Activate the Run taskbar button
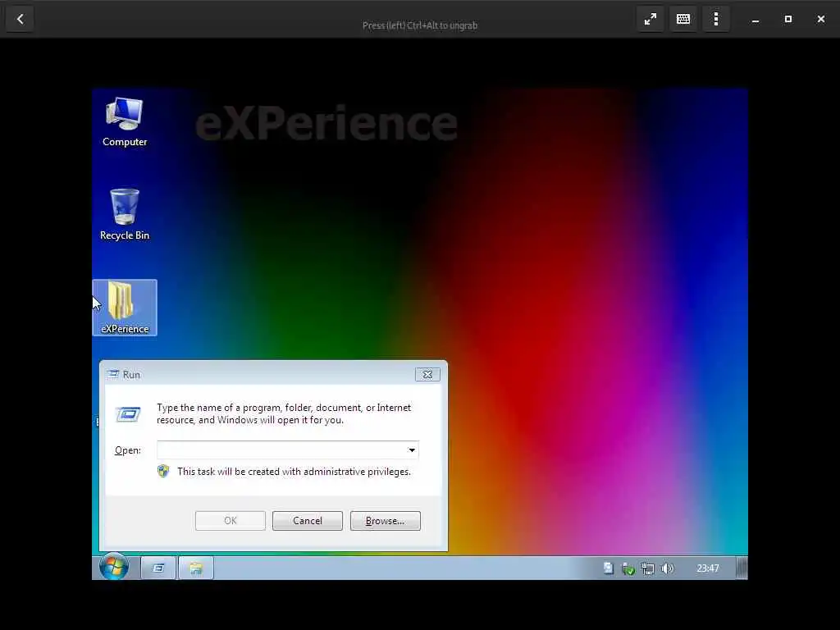This screenshot has height=630, width=840. pyautogui.click(x=158, y=568)
